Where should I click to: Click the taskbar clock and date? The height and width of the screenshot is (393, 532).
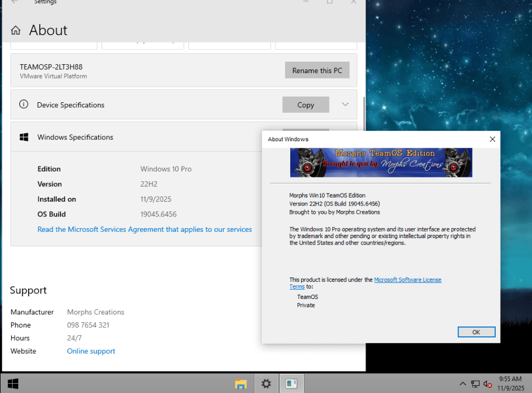point(510,384)
